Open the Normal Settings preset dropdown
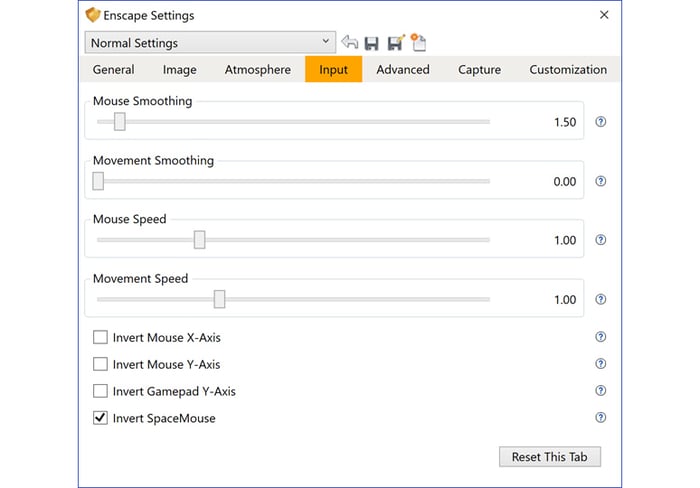The width and height of the screenshot is (700, 488). point(210,42)
